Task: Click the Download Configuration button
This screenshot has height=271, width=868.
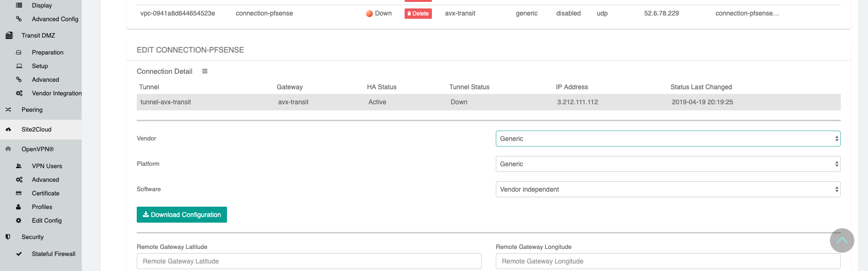Action: click(x=182, y=215)
